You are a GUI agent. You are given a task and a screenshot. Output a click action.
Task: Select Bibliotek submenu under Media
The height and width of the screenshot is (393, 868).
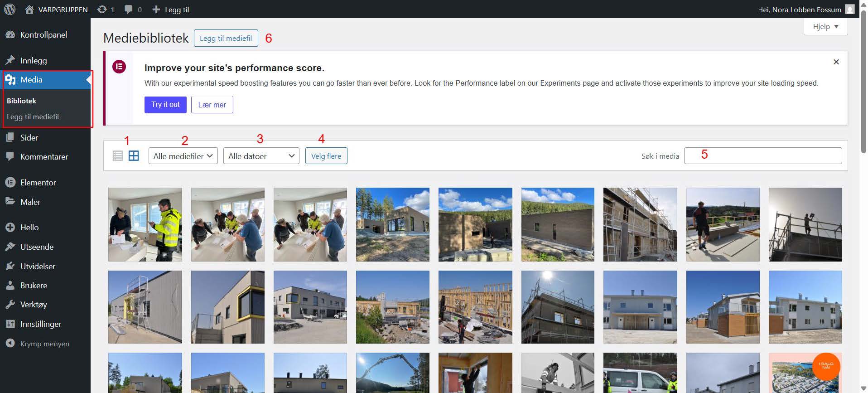[21, 101]
